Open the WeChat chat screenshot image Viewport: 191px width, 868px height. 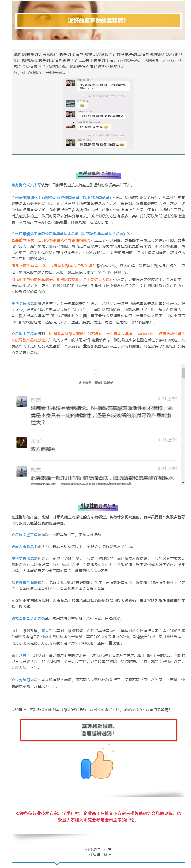pyautogui.click(x=98, y=113)
